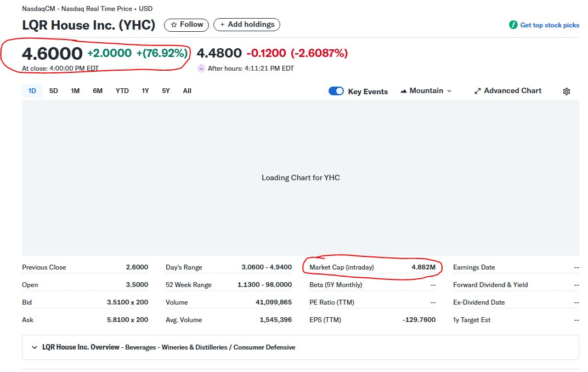588x372 pixels.
Task: Click the Forward Dividend & Yield label
Action: pos(490,285)
